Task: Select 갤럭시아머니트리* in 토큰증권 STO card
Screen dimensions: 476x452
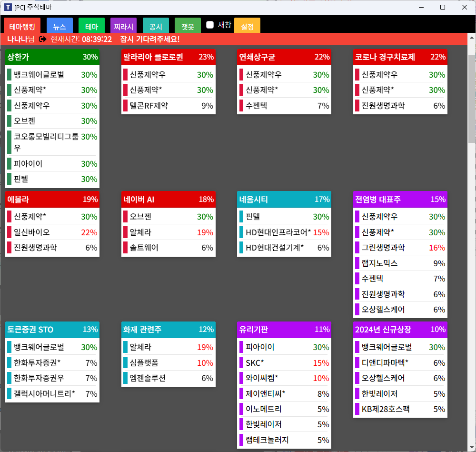Action: tap(52, 394)
